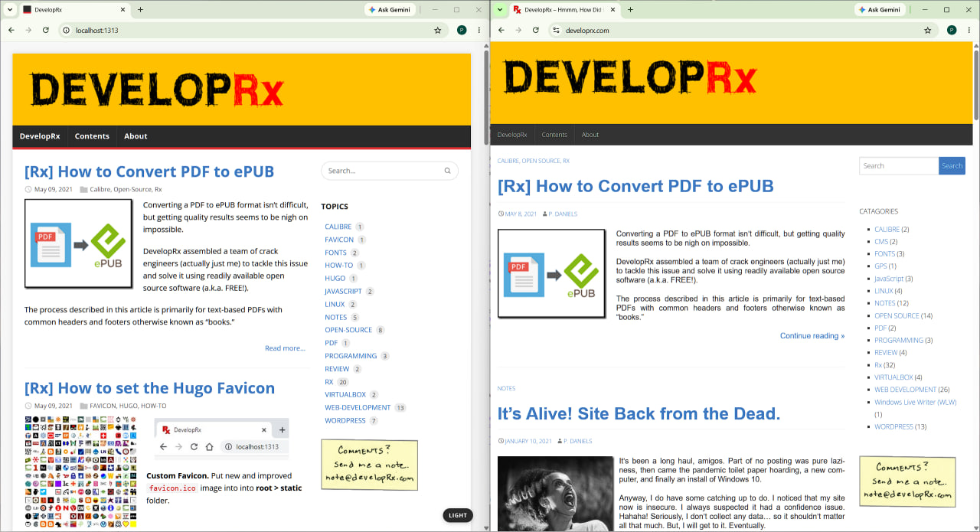
Task: Open 'How to Convert PDF to ePUB' title on localhost
Action: 149,171
